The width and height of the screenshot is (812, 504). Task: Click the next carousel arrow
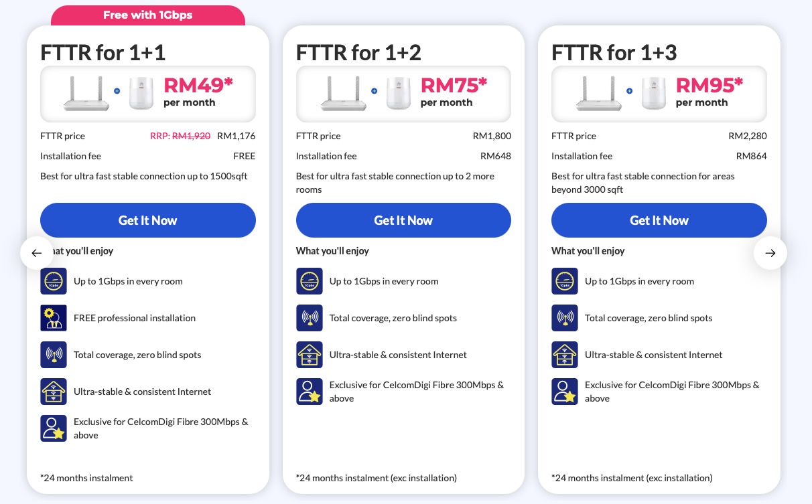[770, 253]
